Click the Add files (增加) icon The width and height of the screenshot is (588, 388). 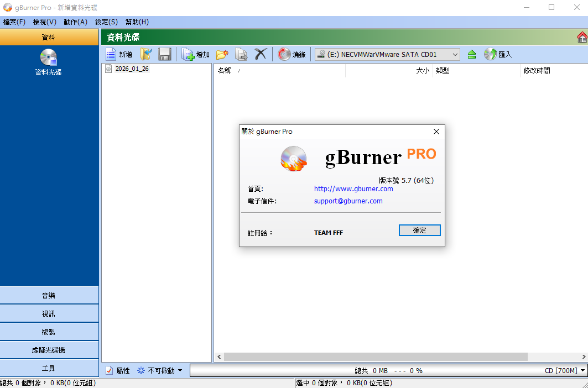coord(188,54)
